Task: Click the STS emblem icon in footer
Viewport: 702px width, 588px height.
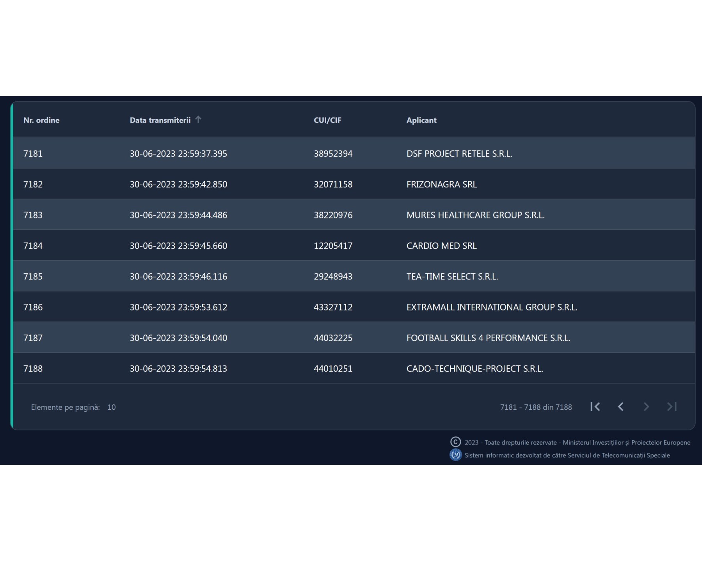Action: tap(455, 455)
